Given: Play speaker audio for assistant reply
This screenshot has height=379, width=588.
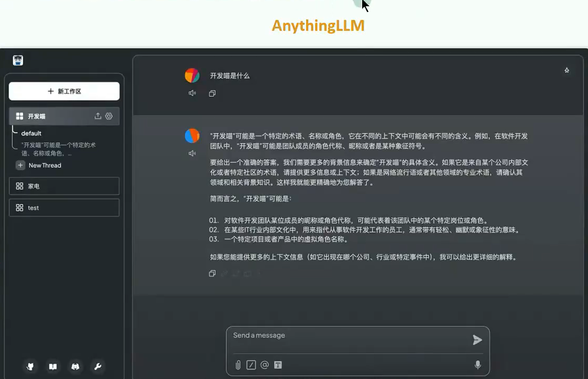Looking at the screenshot, I should point(192,153).
